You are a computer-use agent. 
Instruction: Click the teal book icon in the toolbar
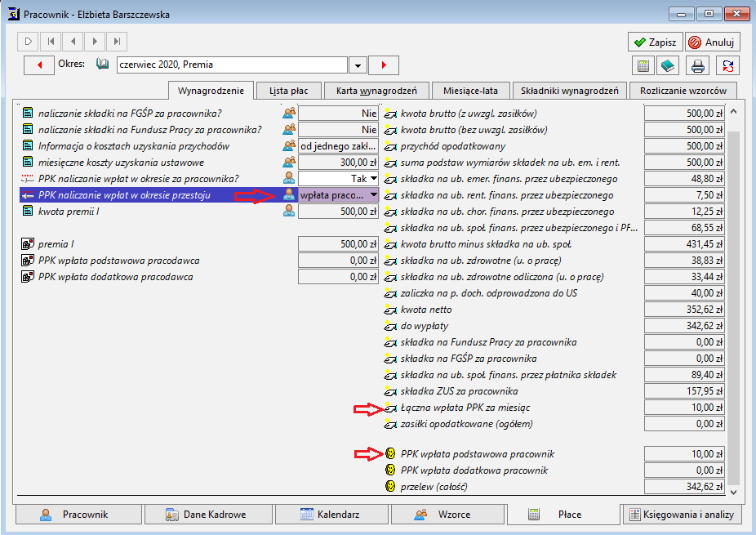tap(668, 65)
